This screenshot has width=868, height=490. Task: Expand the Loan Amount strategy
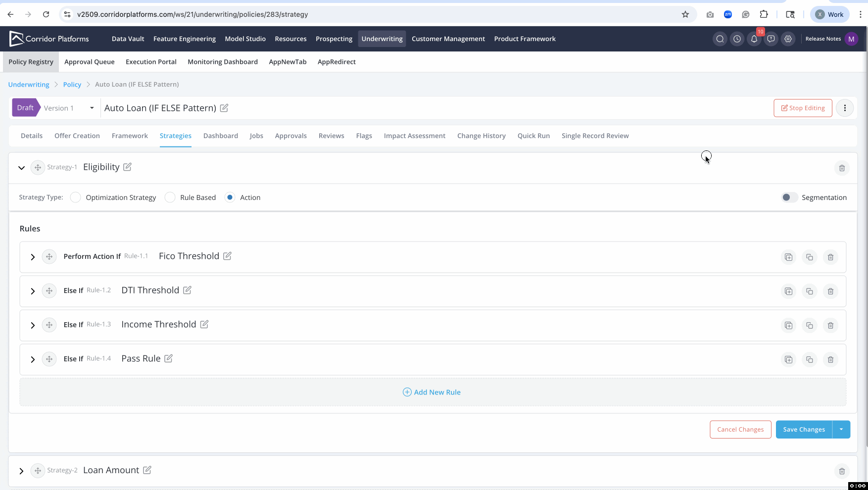click(21, 471)
